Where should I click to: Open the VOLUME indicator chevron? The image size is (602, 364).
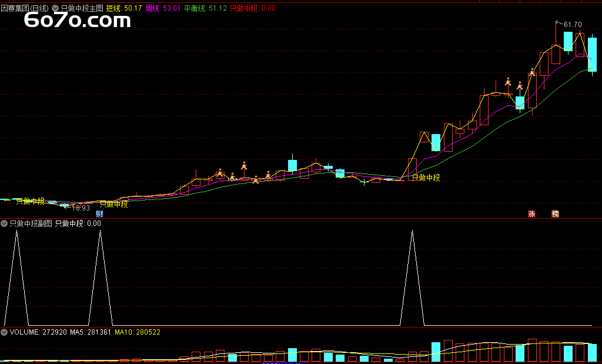[4, 332]
